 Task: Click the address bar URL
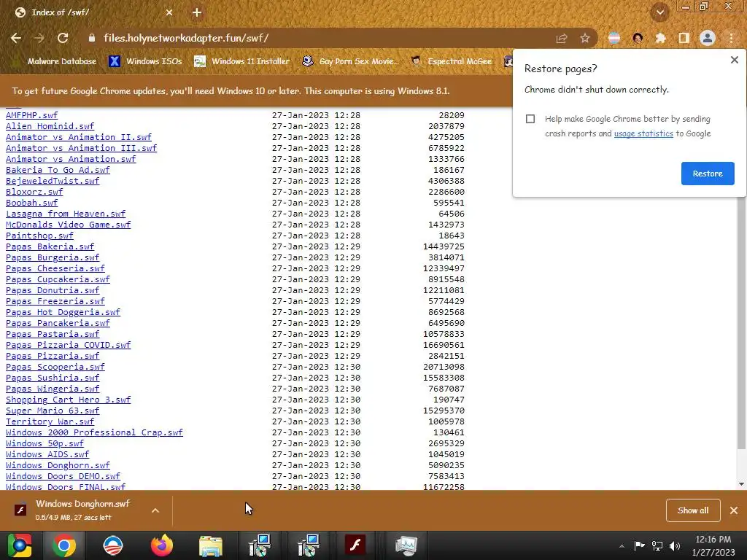click(186, 38)
